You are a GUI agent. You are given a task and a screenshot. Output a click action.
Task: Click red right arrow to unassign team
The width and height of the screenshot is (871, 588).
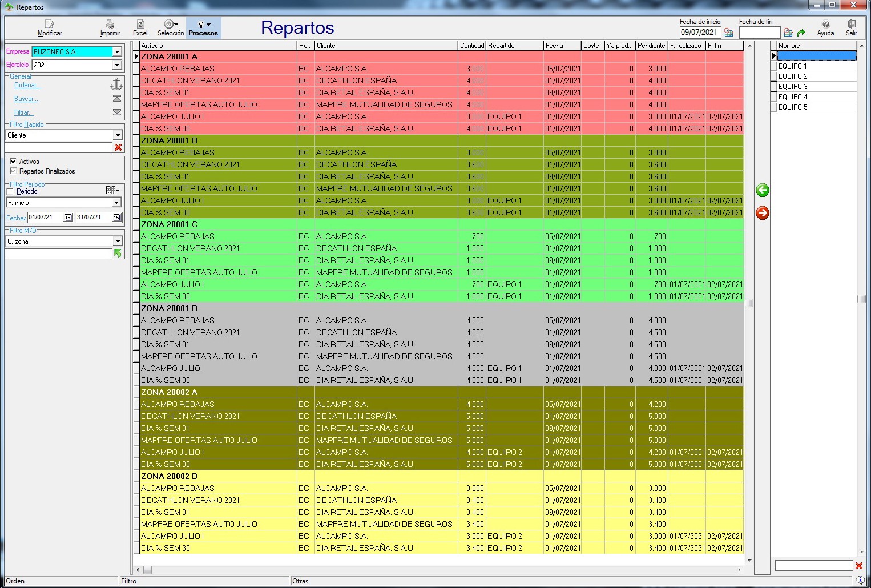click(763, 213)
